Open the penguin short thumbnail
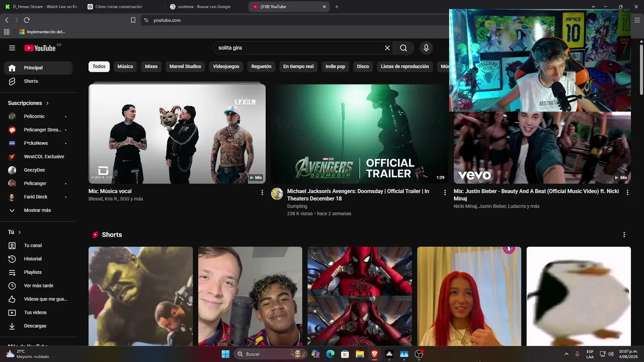Viewport: 644px width, 362px height. click(579, 296)
